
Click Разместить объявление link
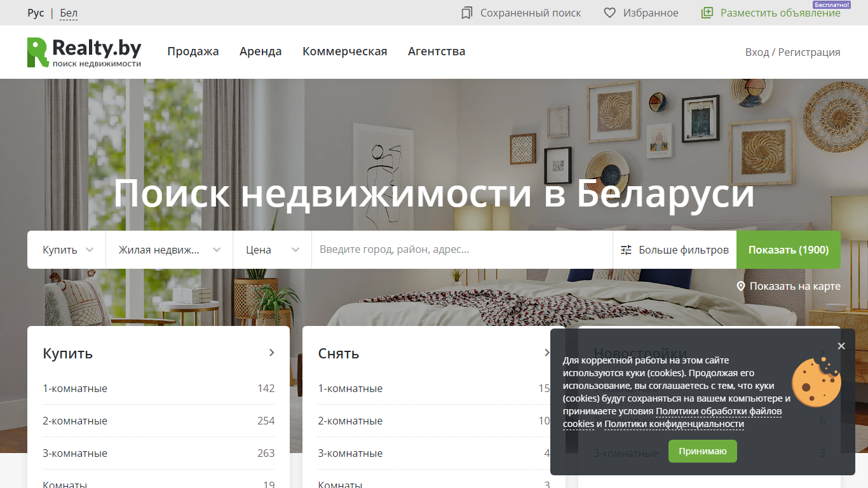point(780,13)
